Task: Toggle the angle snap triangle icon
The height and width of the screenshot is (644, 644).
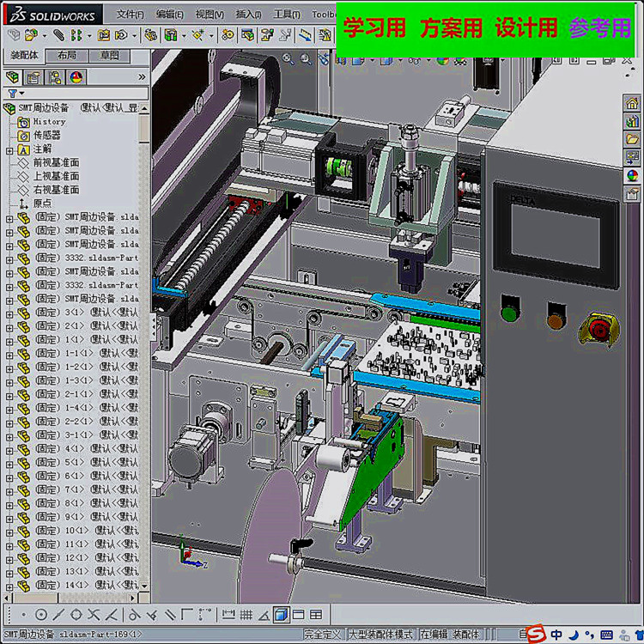Action: pyautogui.click(x=264, y=615)
